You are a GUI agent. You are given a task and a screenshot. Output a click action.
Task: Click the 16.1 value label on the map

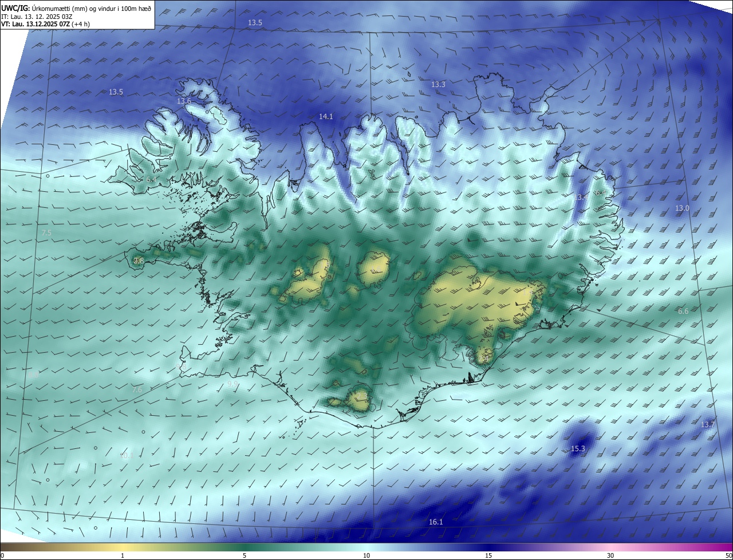436,522
